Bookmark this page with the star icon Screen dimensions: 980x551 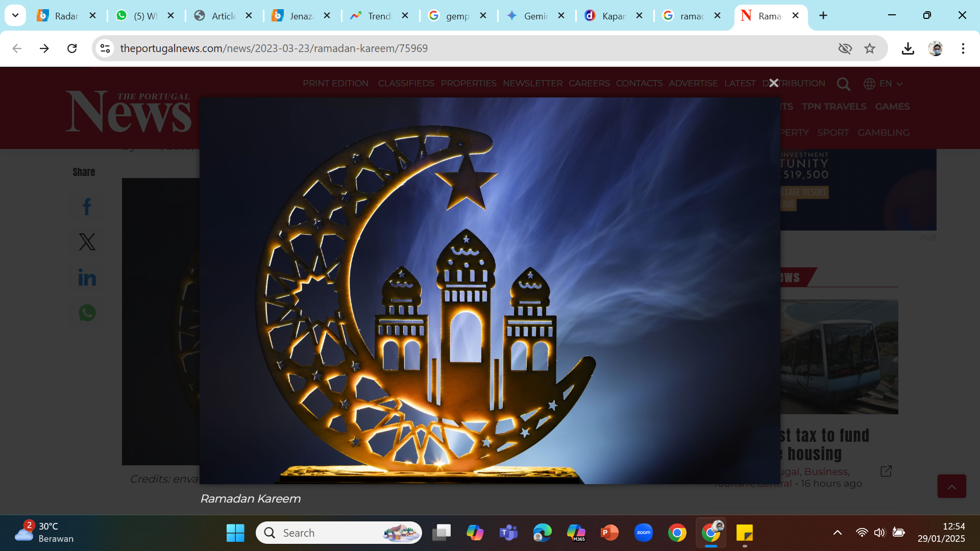(x=870, y=48)
